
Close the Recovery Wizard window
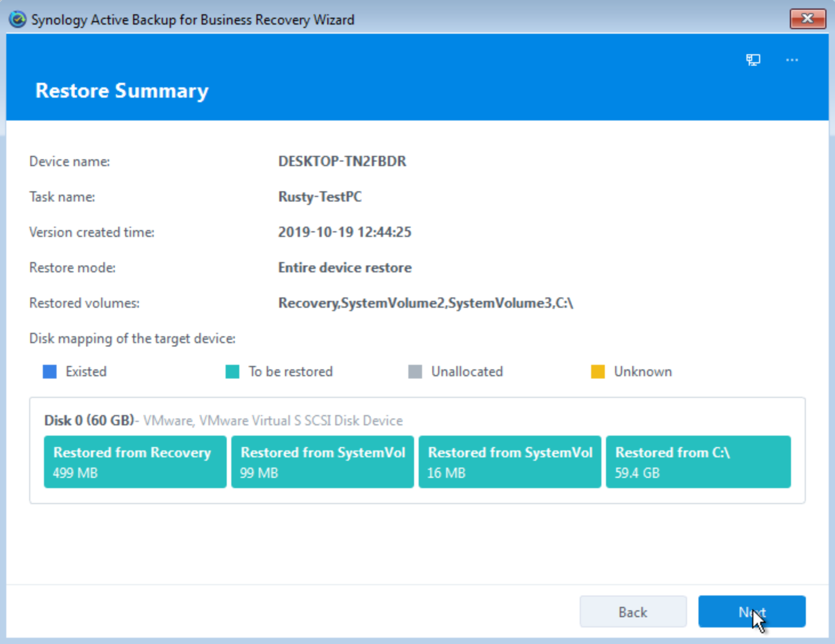(808, 19)
